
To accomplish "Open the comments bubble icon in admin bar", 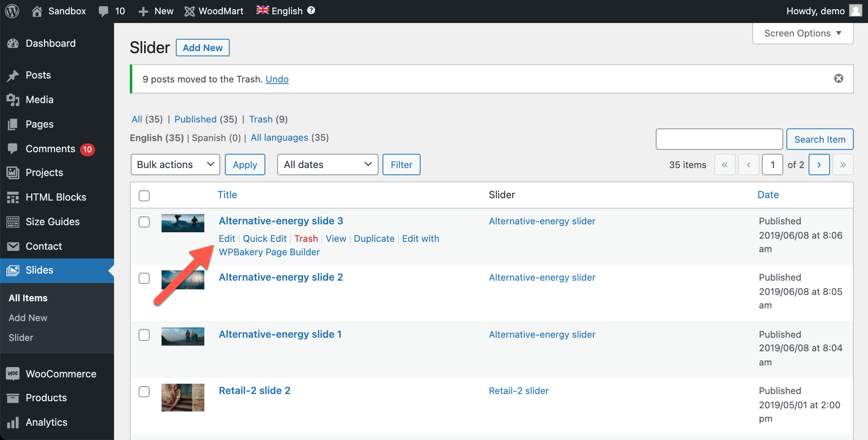I will click(103, 11).
